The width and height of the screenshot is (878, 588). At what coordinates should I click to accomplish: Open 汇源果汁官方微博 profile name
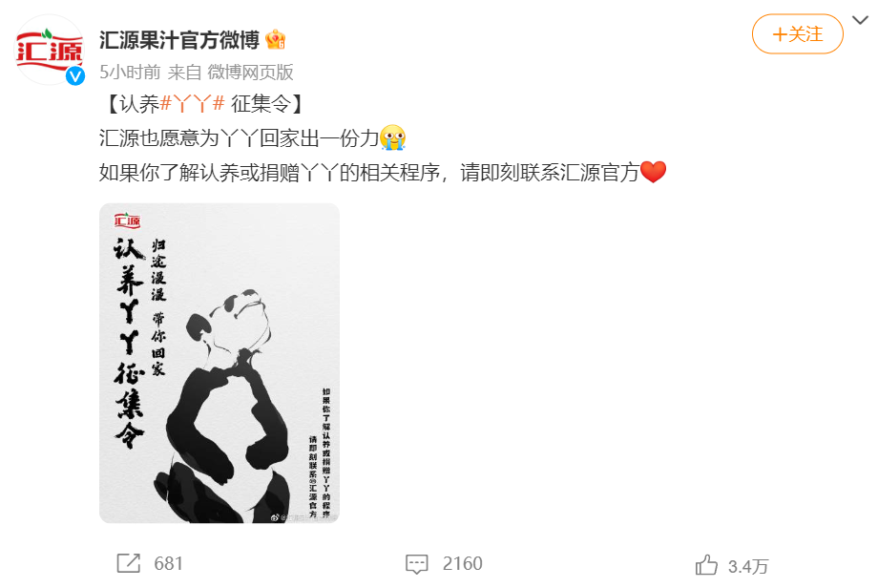[179, 40]
